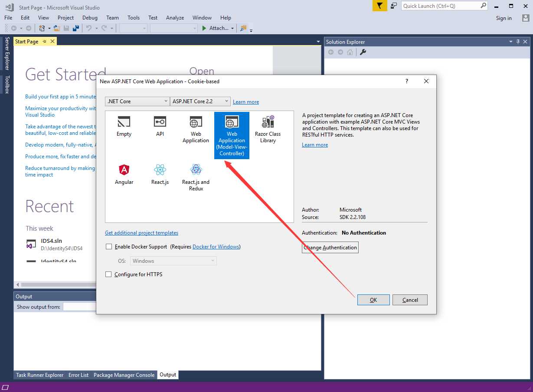Close the Start Page tab
The image size is (533, 392).
[x=52, y=41]
